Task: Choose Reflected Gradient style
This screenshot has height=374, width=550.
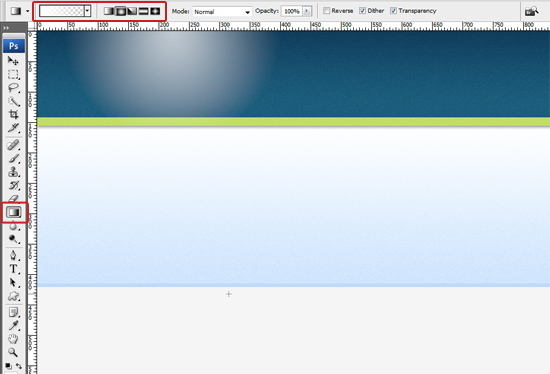Action: [143, 11]
